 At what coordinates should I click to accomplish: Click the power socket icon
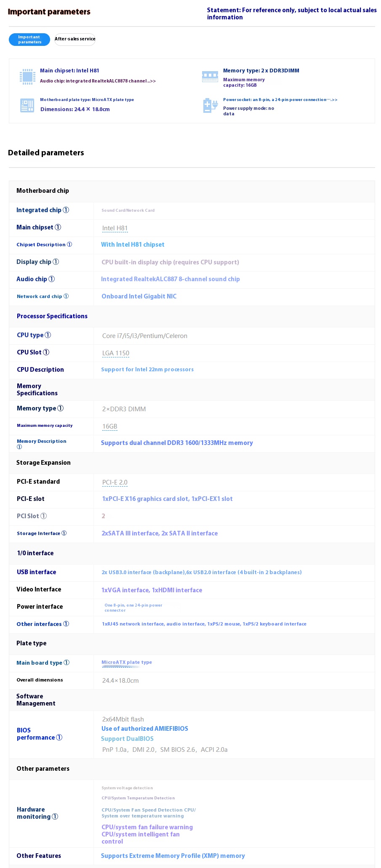coord(210,106)
